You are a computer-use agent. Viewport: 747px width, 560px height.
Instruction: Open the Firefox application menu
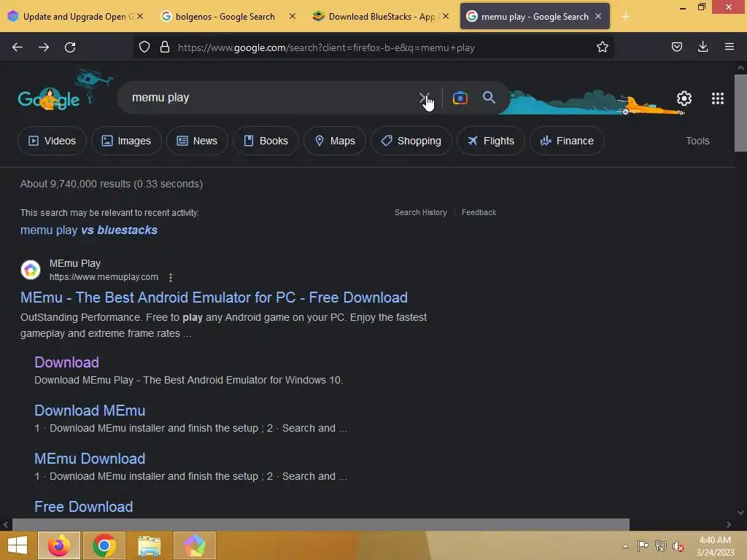(x=729, y=47)
